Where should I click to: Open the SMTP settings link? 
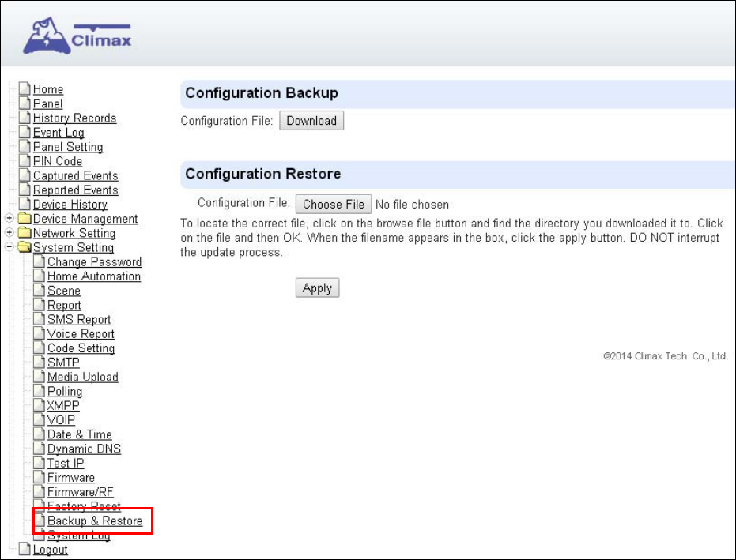(x=63, y=363)
